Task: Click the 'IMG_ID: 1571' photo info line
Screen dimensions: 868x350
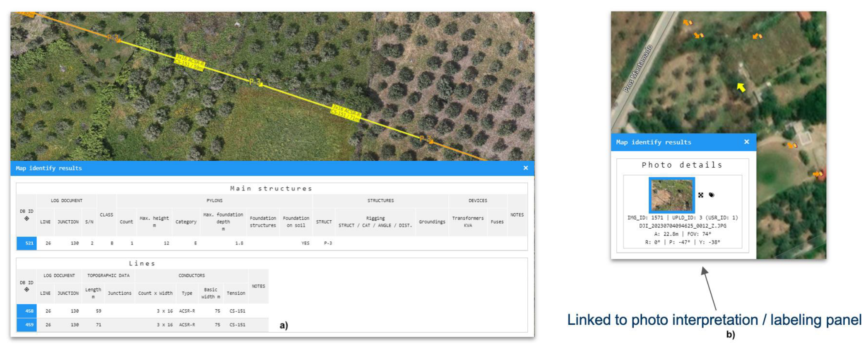Action: point(683,217)
